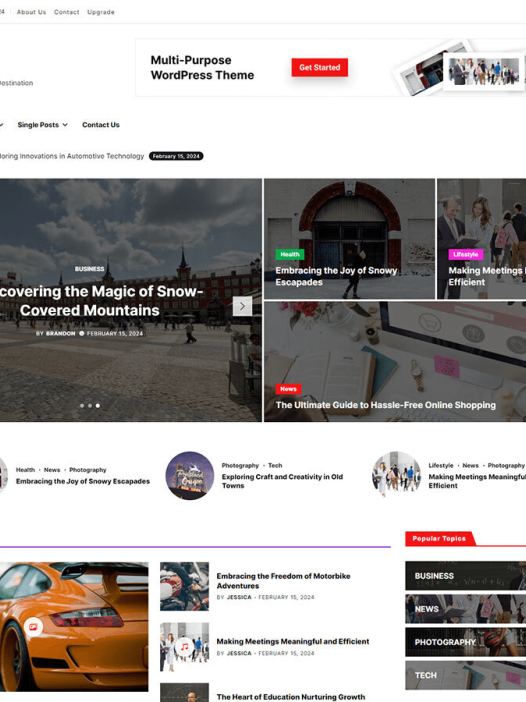
Task: Click the red News category badge
Action: click(x=288, y=389)
